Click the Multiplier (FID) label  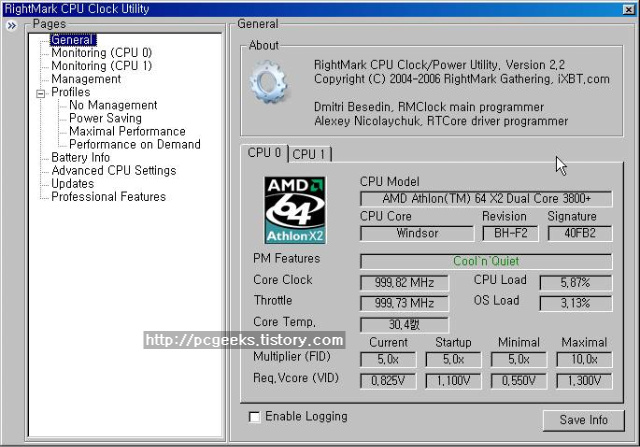click(x=291, y=356)
